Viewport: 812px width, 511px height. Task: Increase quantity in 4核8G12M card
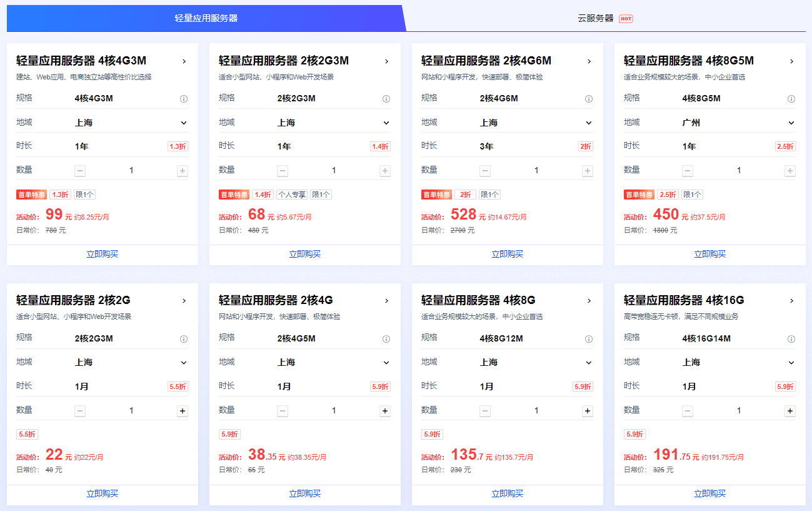point(588,411)
